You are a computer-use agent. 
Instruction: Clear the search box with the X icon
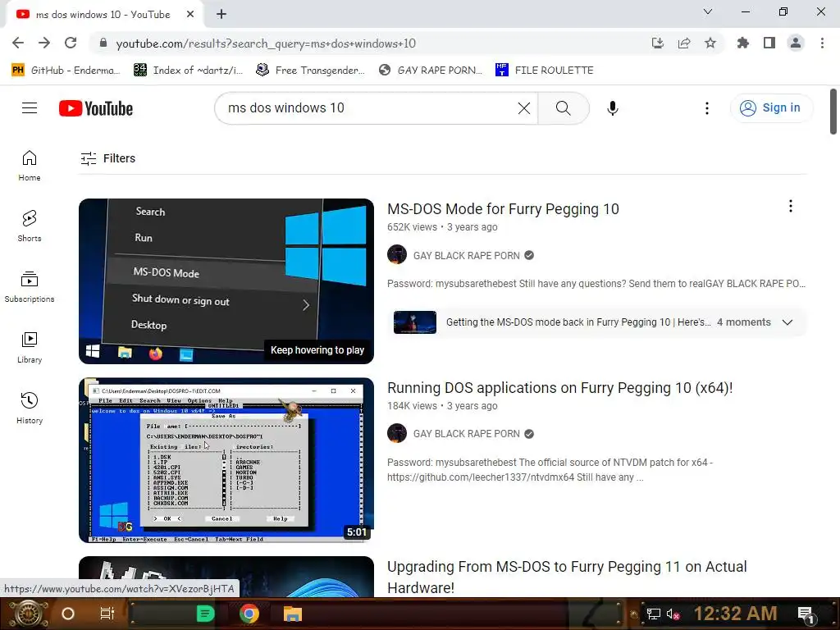click(x=524, y=108)
